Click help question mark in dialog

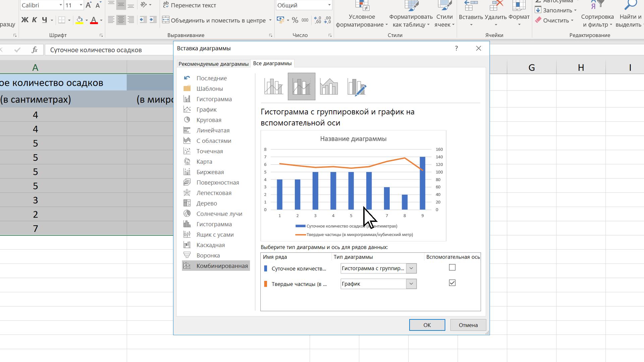coord(456,48)
